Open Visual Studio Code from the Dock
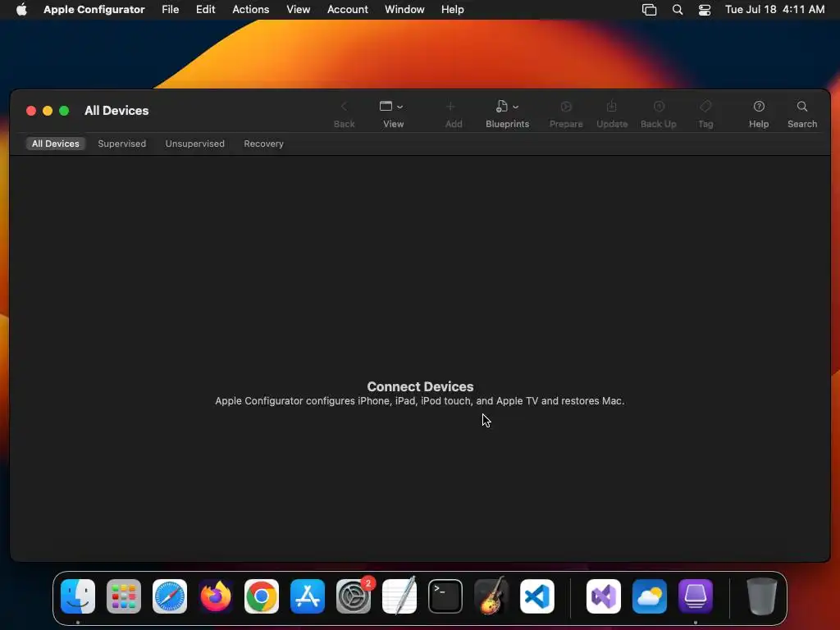The image size is (840, 630). (537, 596)
